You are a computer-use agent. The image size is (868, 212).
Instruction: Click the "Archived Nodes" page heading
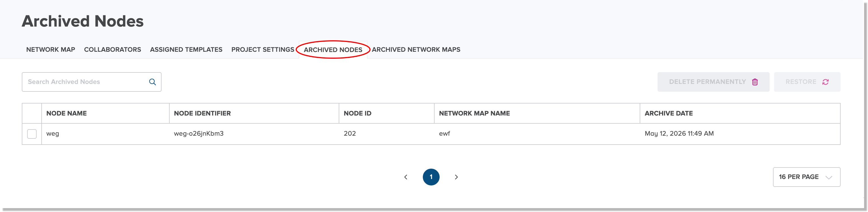coord(82,21)
